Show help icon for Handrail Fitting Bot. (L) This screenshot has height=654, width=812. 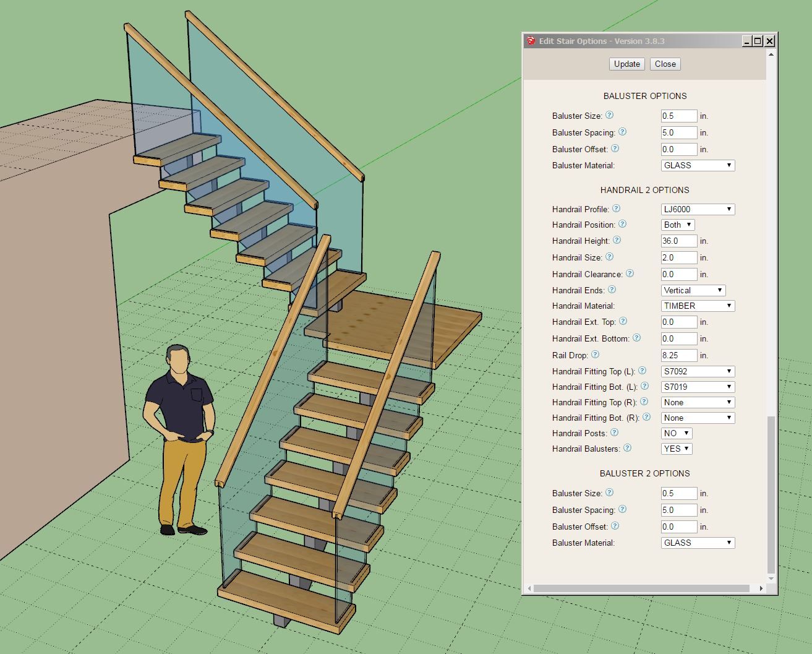point(644,386)
